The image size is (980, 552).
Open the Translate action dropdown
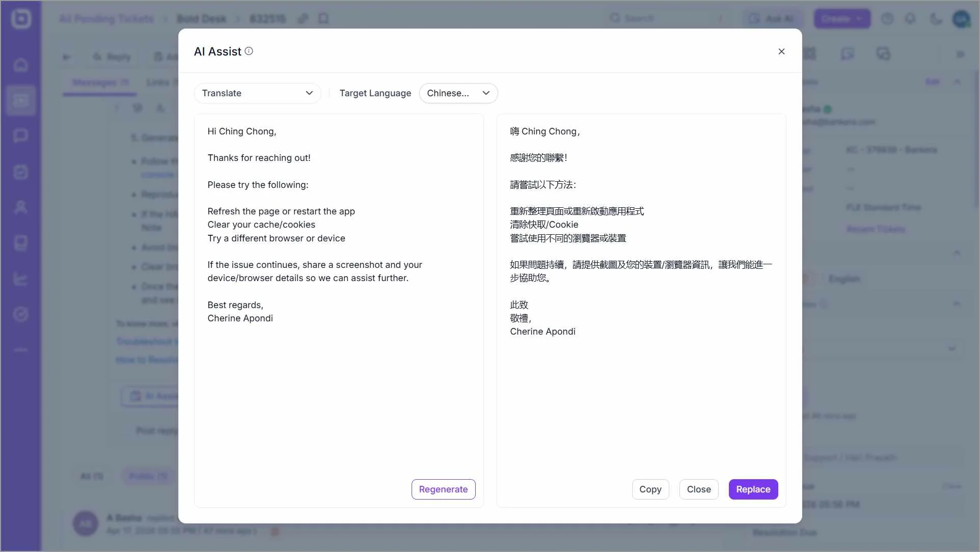257,93
